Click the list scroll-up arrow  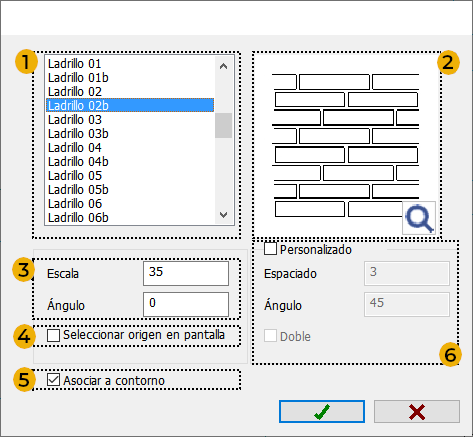click(x=223, y=66)
